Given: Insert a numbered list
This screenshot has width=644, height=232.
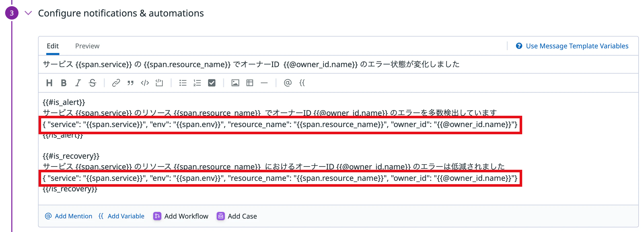Looking at the screenshot, I should [x=197, y=83].
